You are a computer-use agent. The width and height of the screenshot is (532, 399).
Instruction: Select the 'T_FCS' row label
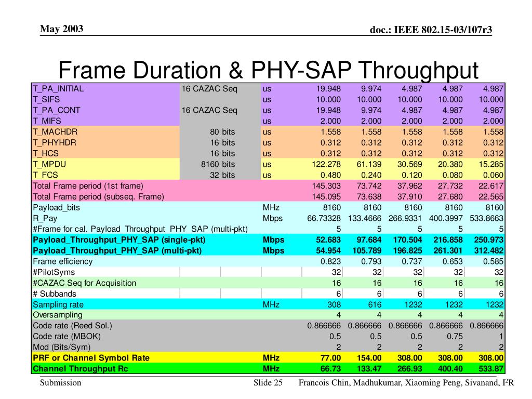pyautogui.click(x=45, y=176)
